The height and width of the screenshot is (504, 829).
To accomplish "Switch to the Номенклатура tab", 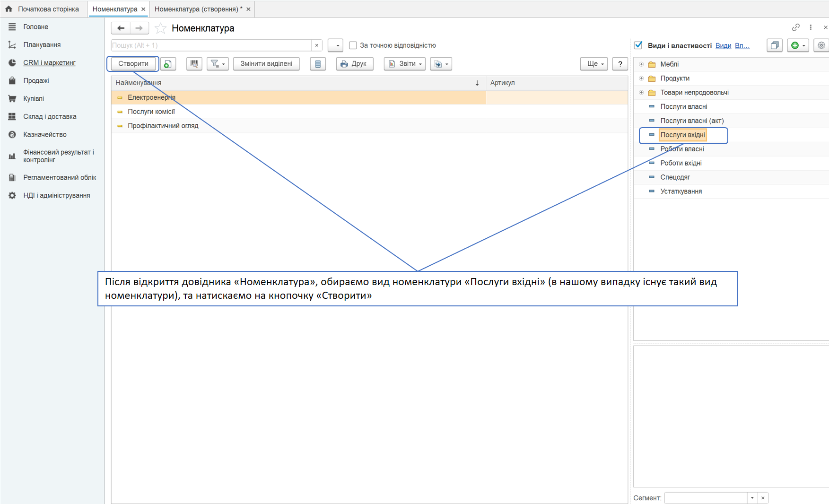I will coord(115,9).
